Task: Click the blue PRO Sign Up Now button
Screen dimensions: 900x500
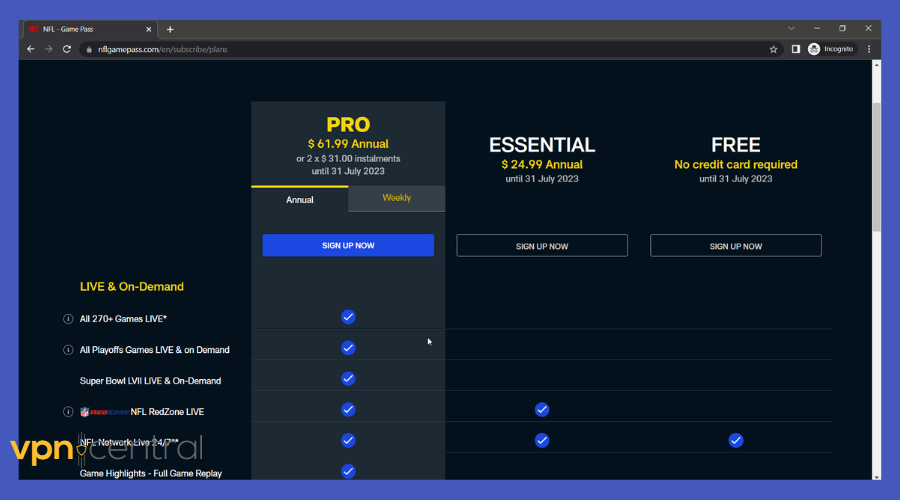Action: coord(348,246)
